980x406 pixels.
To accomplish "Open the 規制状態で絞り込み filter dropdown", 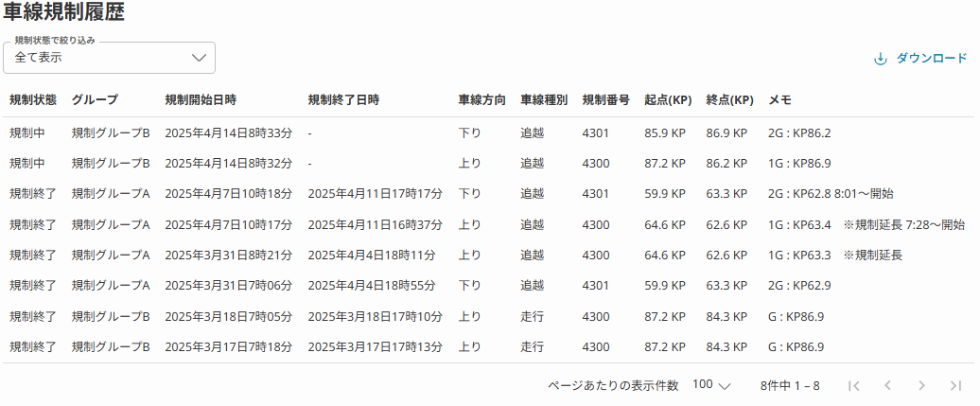I will point(109,58).
